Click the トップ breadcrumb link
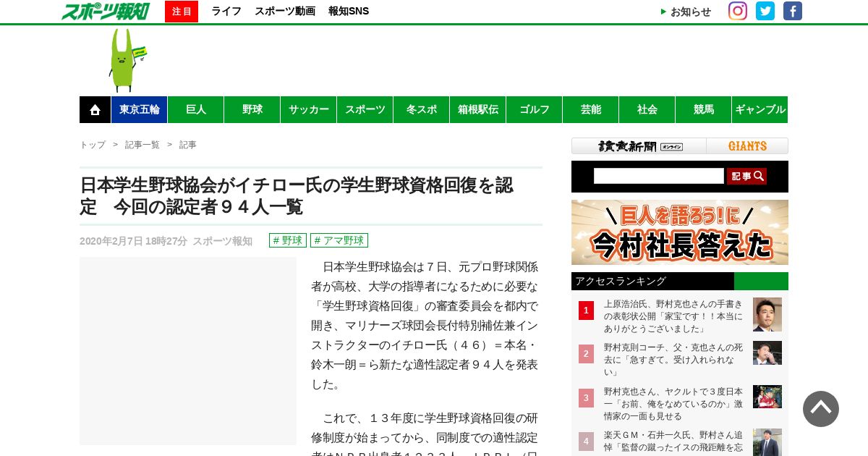Viewport: 868px width, 456px height. tap(93, 145)
